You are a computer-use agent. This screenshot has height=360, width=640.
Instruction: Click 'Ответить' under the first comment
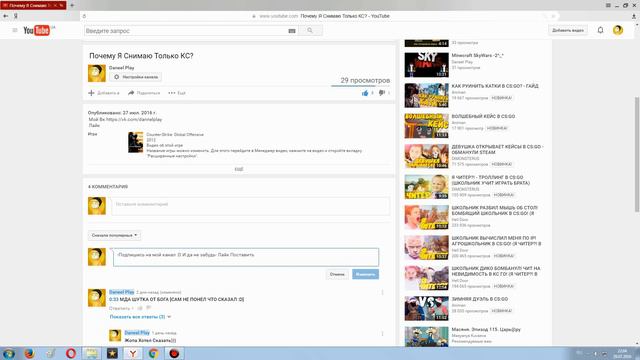[x=119, y=308]
